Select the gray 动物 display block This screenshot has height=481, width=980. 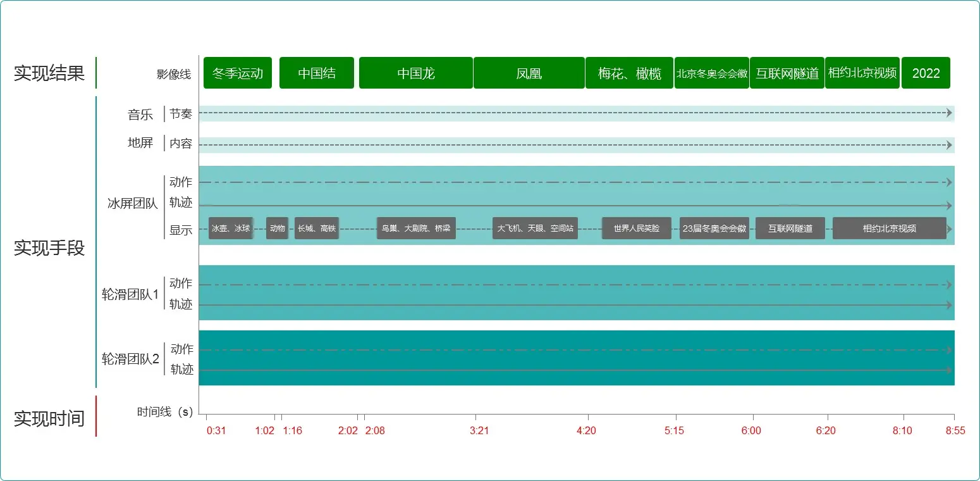277,228
